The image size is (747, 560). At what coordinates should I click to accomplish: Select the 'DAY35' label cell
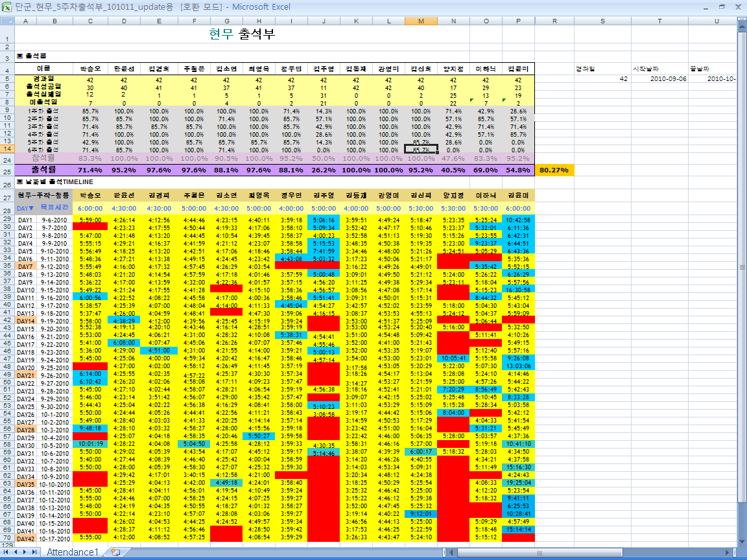[26, 484]
